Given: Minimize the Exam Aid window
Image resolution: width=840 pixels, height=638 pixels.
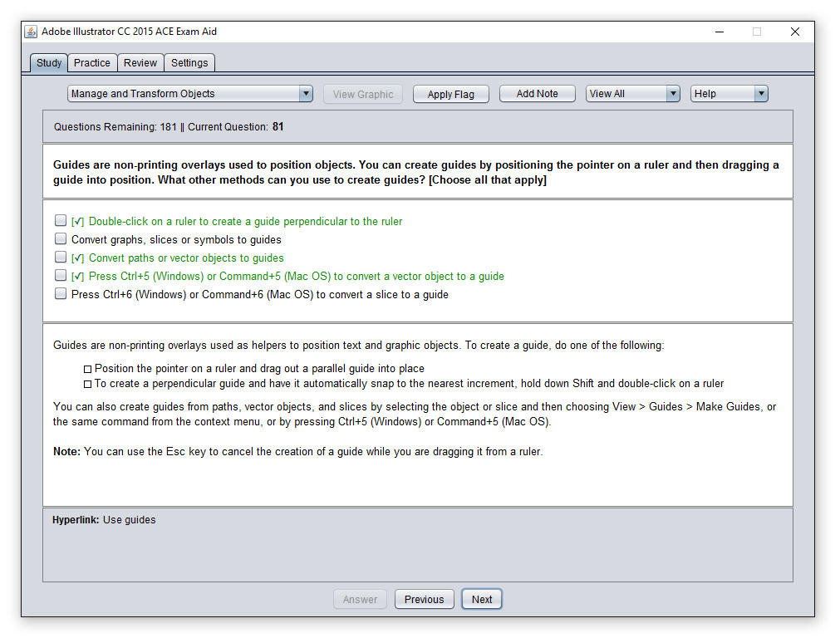Looking at the screenshot, I should pos(720,32).
